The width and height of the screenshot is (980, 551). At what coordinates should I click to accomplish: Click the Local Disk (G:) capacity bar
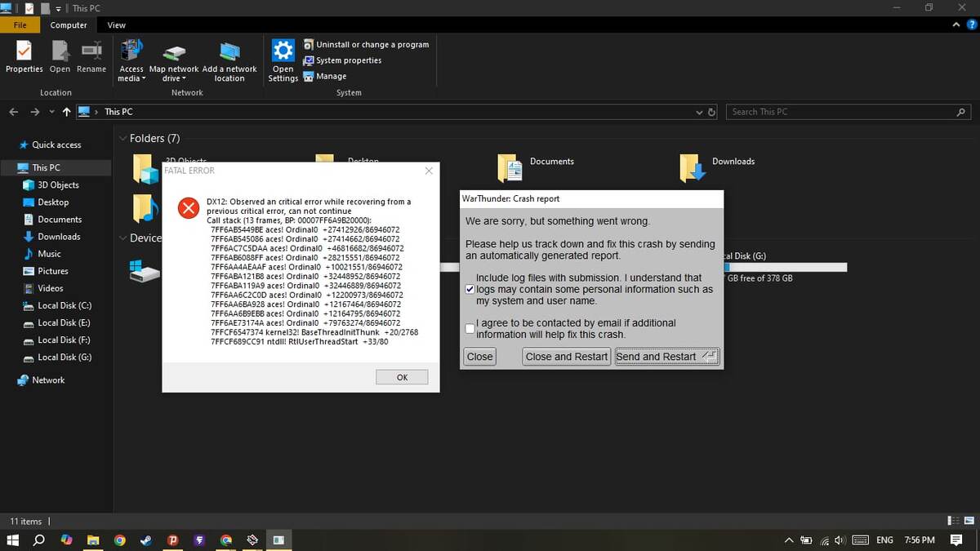click(785, 267)
